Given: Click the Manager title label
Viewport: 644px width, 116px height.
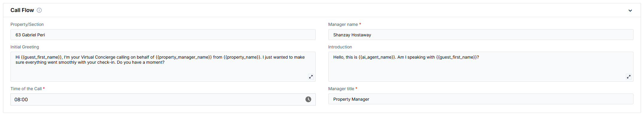Looking at the screenshot, I should 341,89.
